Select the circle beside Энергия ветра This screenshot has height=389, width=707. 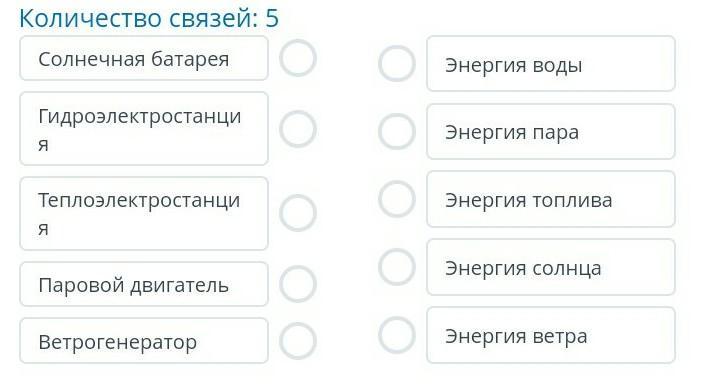pyautogui.click(x=397, y=335)
